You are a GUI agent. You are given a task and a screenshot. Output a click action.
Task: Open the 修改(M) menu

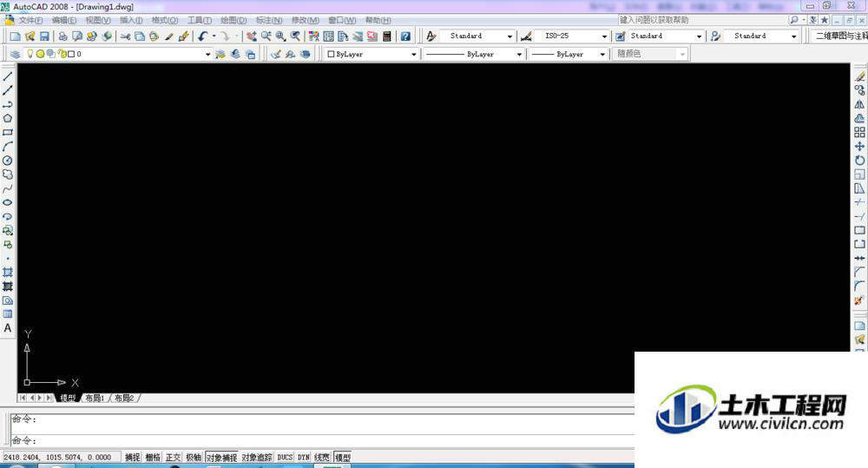point(305,20)
